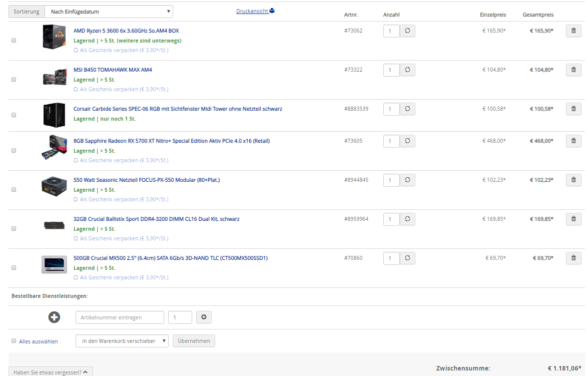Screen dimensions: 588x376
Task: Enable gift wrapping for Crucial MX500 SSD
Action: tap(76, 278)
